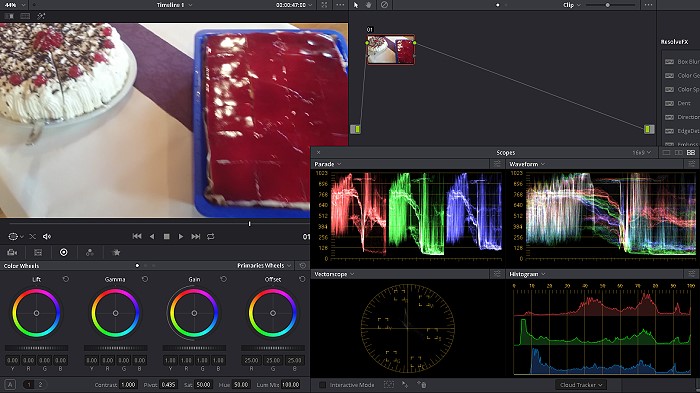Click the image wipe icon above viewer

pos(9,16)
